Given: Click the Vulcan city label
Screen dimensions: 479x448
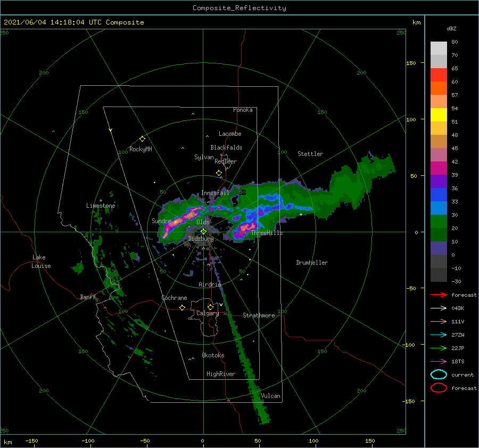Looking at the screenshot, I should [x=271, y=396].
